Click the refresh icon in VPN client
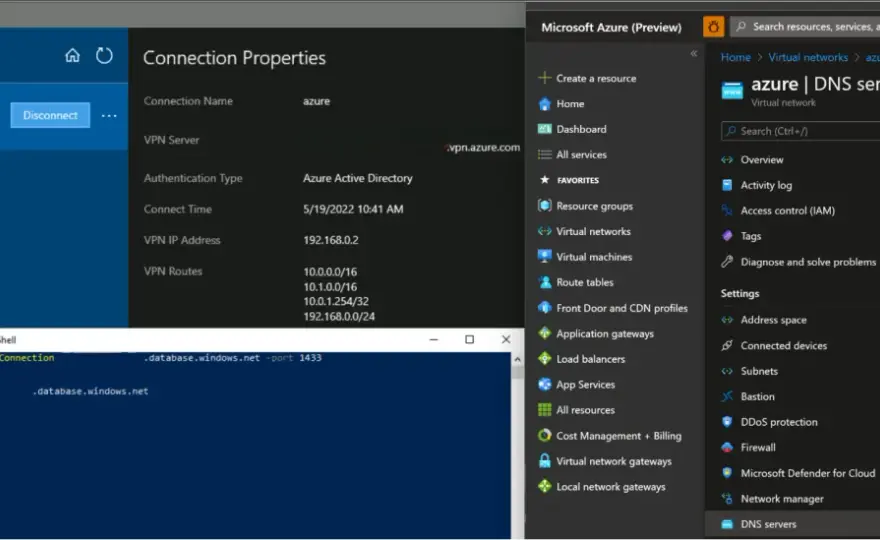 (x=104, y=56)
